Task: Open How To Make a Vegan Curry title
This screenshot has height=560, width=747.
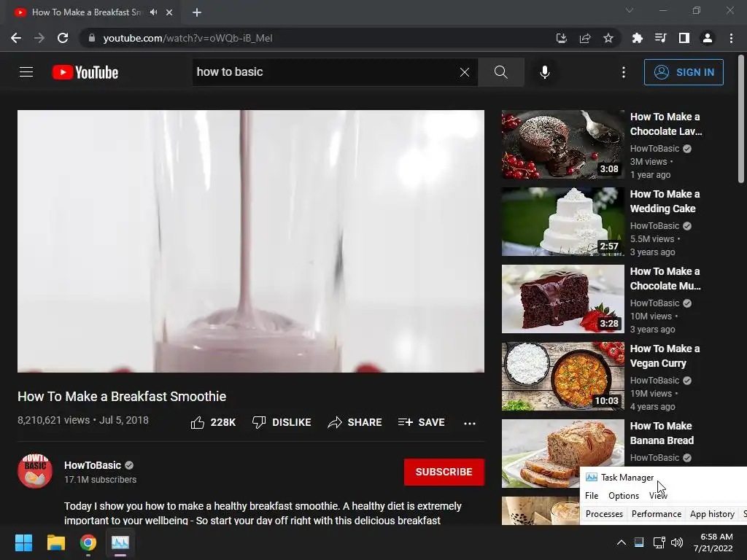Action: 665,356
